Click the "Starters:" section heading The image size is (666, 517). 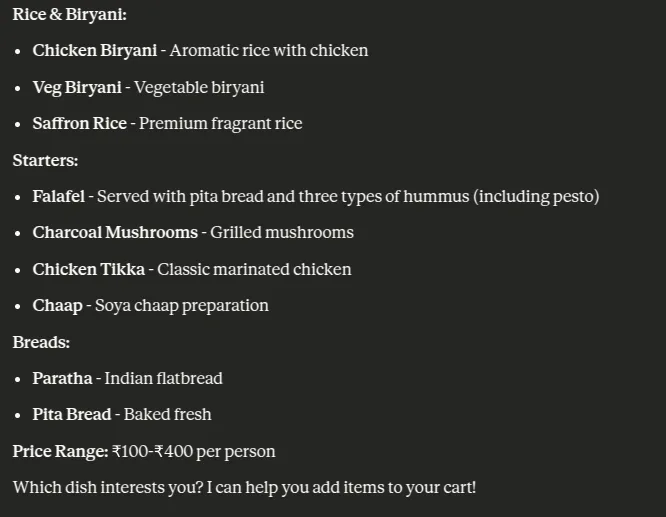(45, 160)
